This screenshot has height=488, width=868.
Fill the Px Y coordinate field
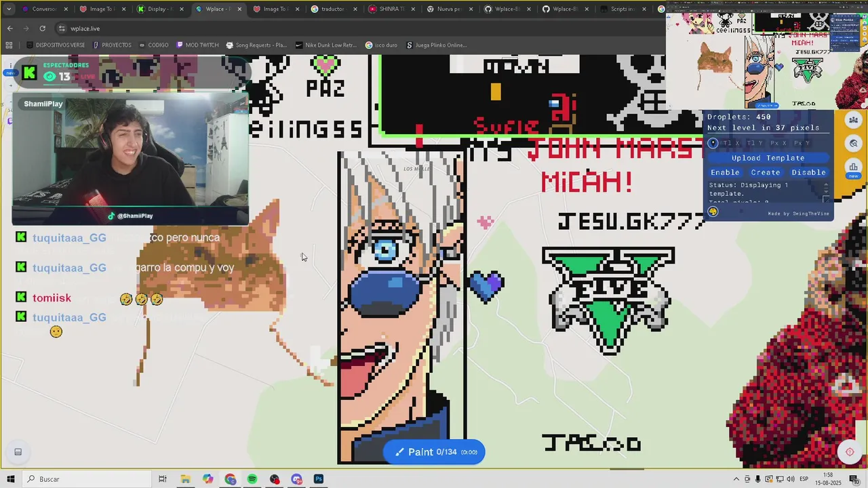tap(802, 143)
